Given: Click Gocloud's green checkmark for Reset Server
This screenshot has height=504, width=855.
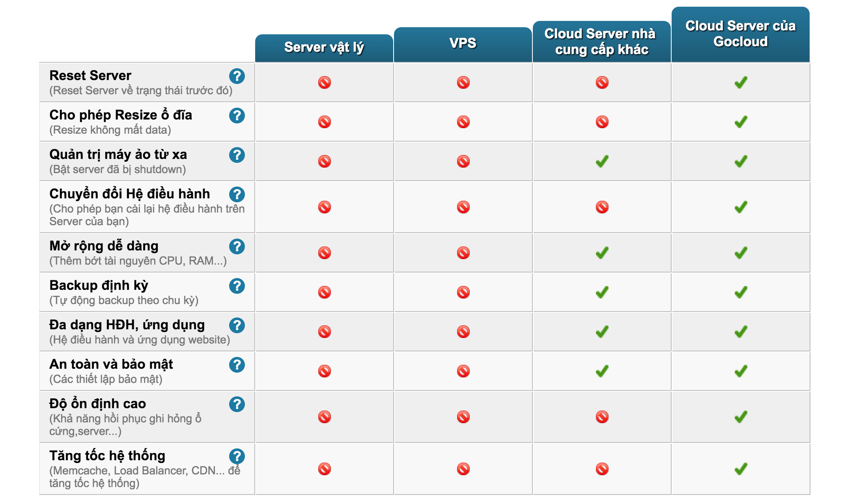Looking at the screenshot, I should pyautogui.click(x=741, y=82).
